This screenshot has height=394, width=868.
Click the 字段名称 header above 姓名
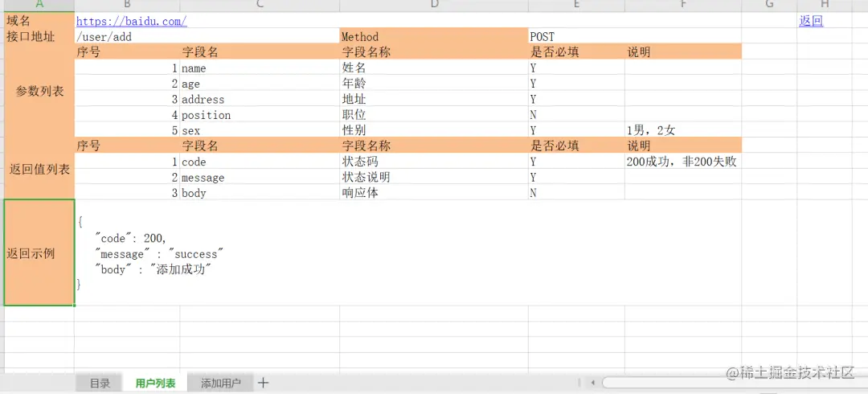pyautogui.click(x=434, y=52)
